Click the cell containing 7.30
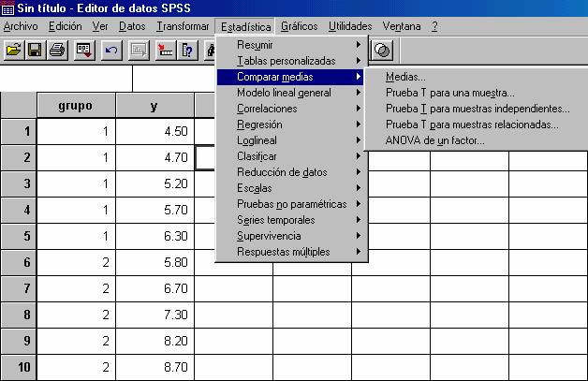 click(155, 315)
